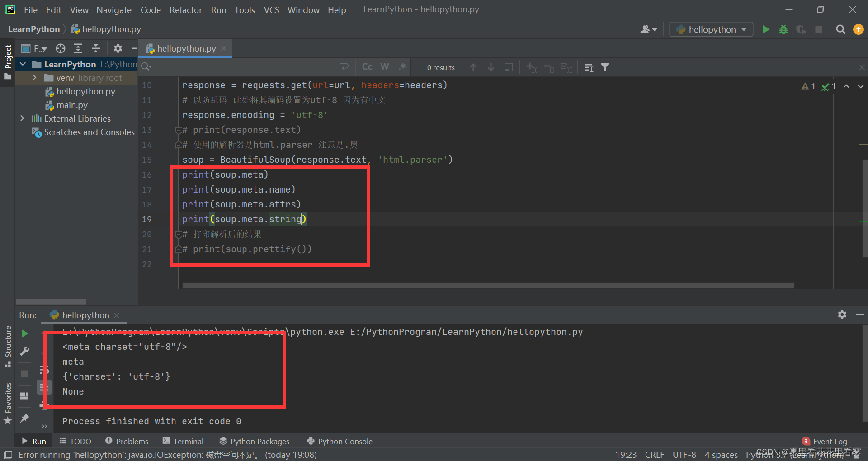Open the File menu
This screenshot has height=461, width=868.
(30, 9)
